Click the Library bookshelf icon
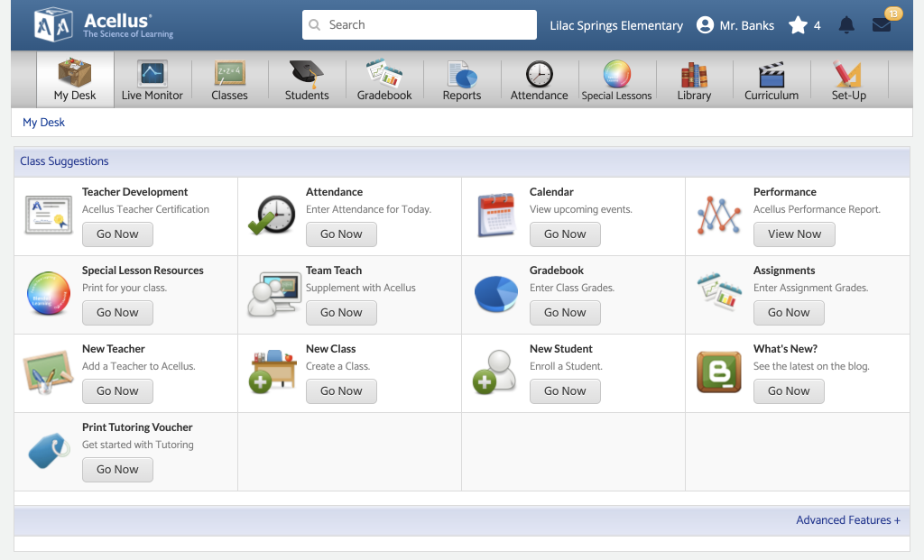924x560 pixels. 694,79
